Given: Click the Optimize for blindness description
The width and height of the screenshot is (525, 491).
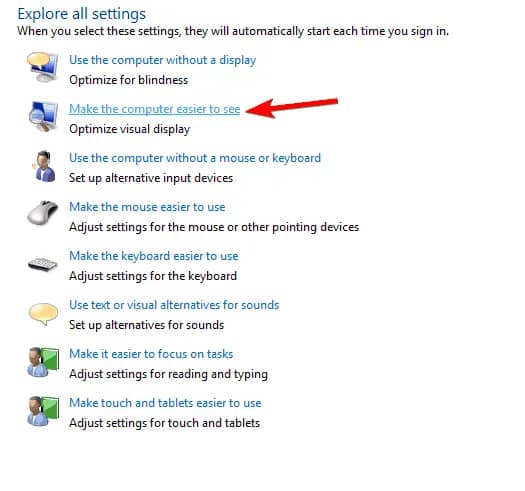Looking at the screenshot, I should pos(129,80).
